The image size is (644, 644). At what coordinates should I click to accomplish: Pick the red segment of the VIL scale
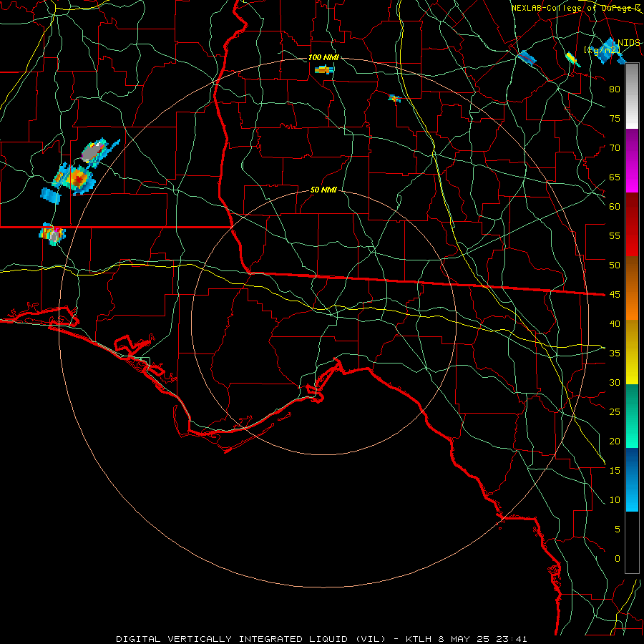point(632,224)
